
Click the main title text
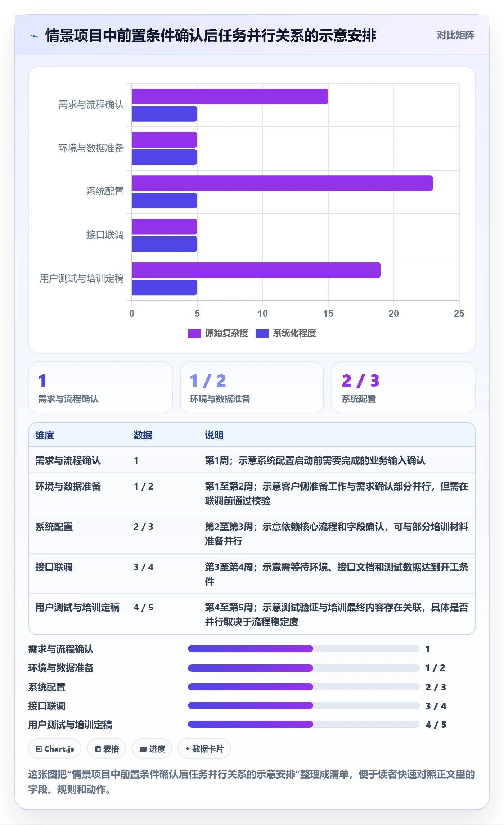211,36
